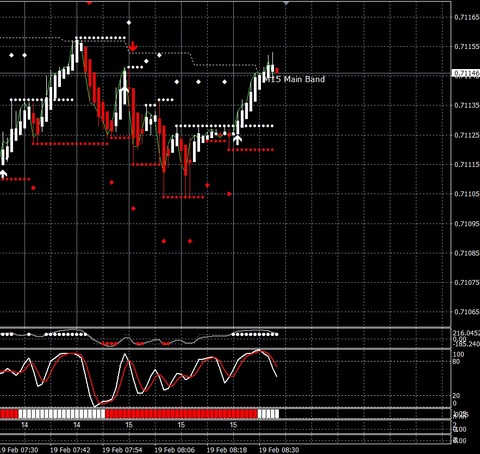Viewport: 480px width, 454px height.
Task: Select the stochastic 80 level label
Action: pos(456,361)
